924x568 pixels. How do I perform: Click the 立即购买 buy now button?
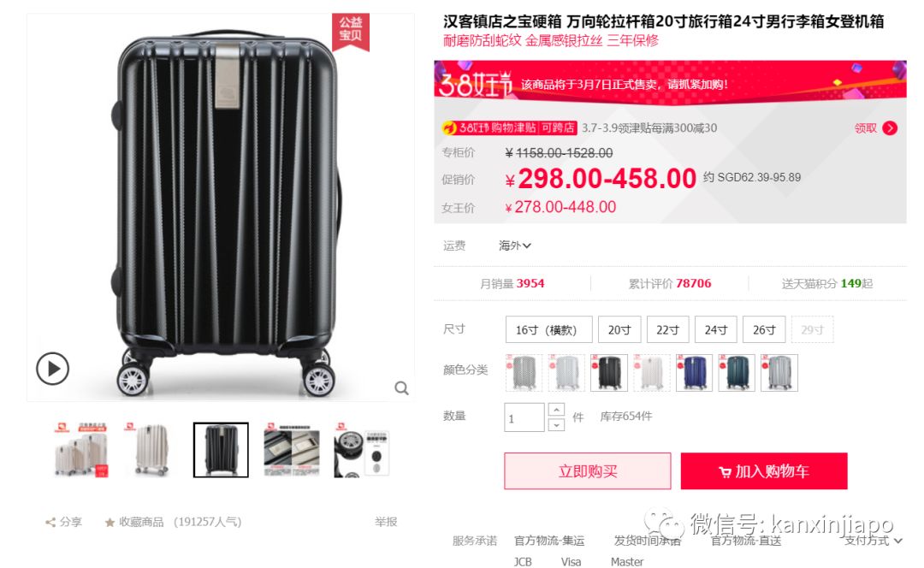(x=588, y=470)
